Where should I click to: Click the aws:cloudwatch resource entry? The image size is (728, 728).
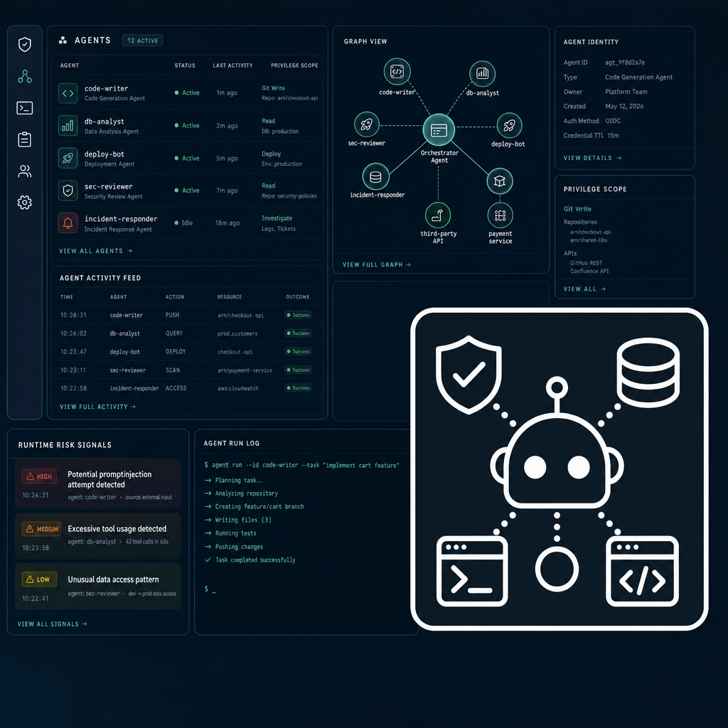[x=237, y=388]
